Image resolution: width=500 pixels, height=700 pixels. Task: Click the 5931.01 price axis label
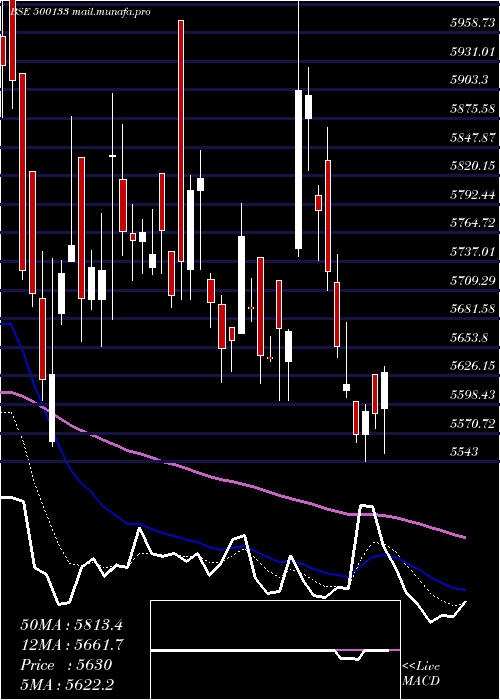tap(473, 51)
